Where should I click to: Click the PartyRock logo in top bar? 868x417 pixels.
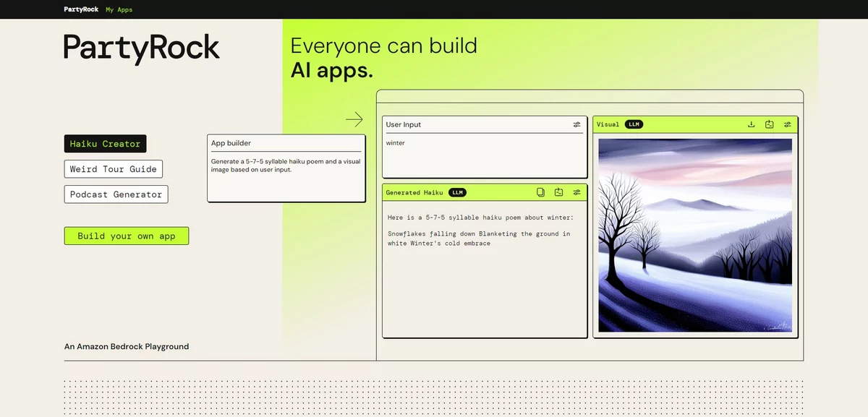tap(80, 9)
